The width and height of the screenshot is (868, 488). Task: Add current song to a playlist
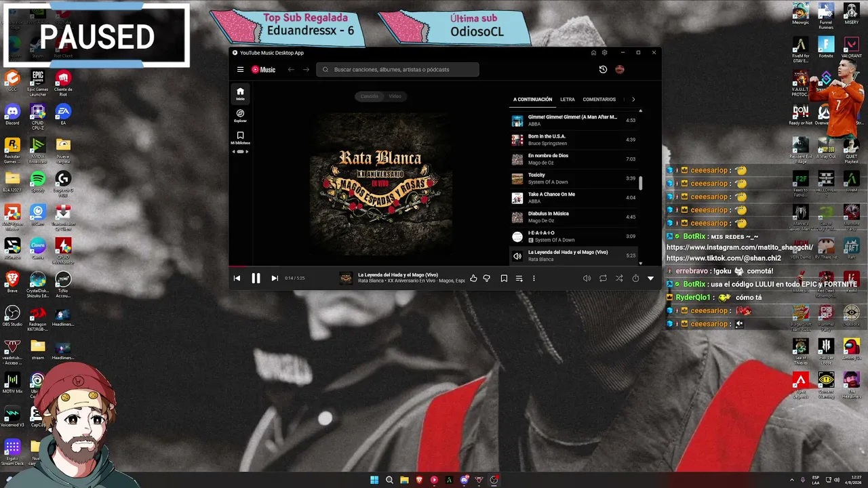click(x=519, y=278)
